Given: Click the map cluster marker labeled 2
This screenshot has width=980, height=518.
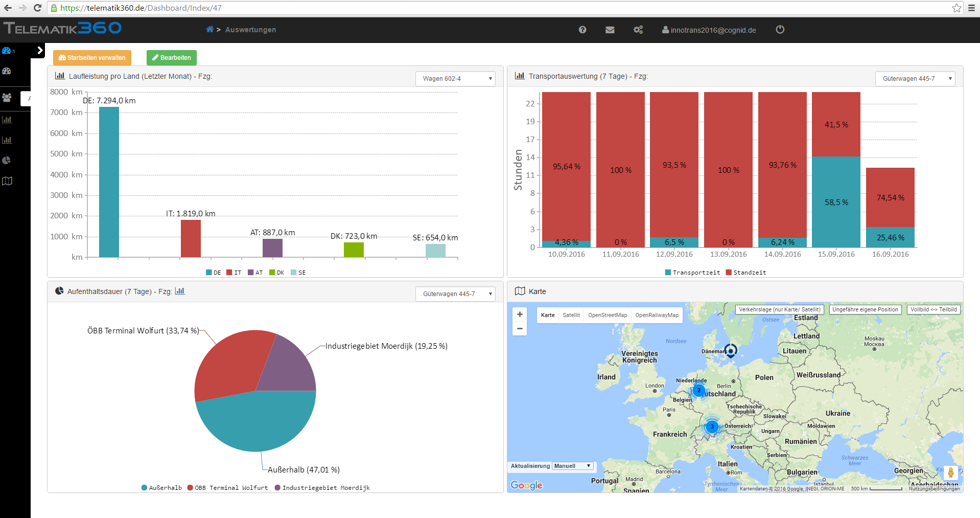Looking at the screenshot, I should 698,390.
